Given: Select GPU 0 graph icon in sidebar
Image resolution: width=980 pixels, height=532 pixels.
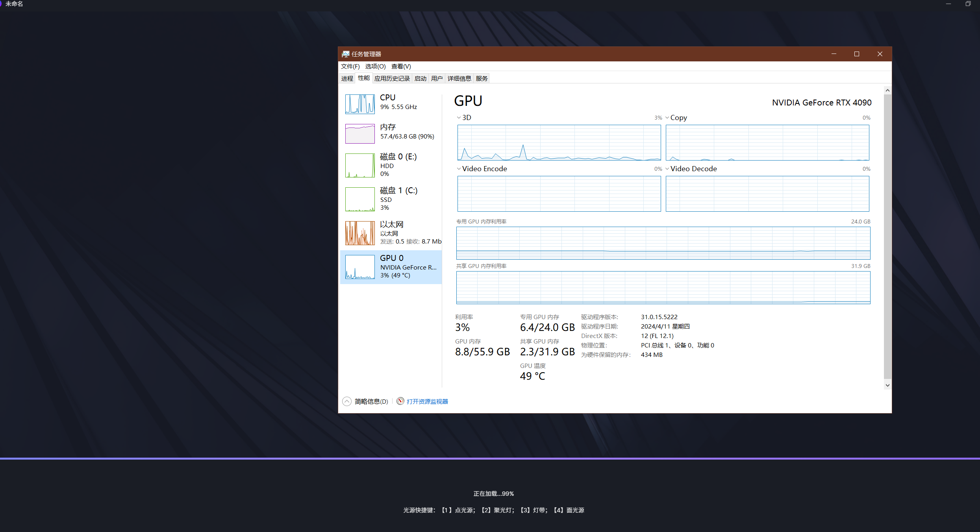Looking at the screenshot, I should click(x=359, y=267).
